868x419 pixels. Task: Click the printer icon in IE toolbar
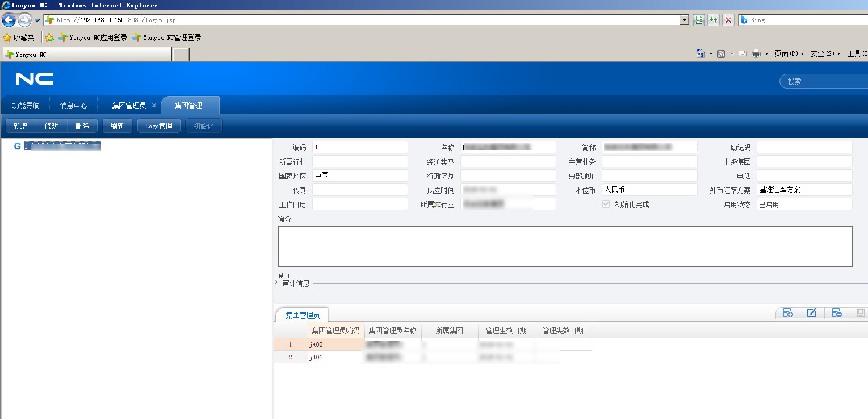tap(756, 53)
